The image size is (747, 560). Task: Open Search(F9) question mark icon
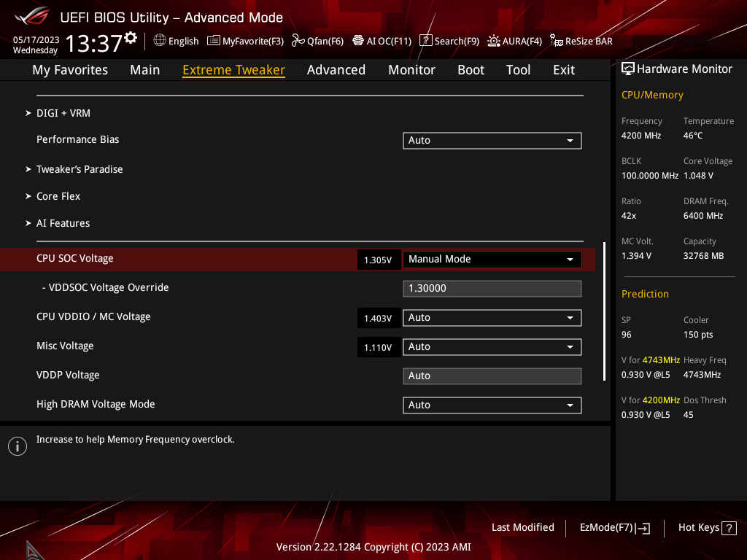click(x=425, y=41)
